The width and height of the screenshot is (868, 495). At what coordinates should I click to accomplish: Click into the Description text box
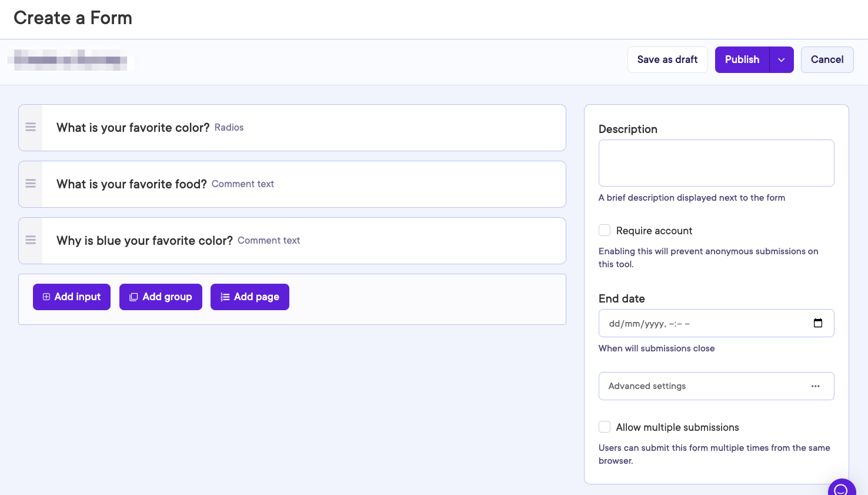[x=716, y=163]
